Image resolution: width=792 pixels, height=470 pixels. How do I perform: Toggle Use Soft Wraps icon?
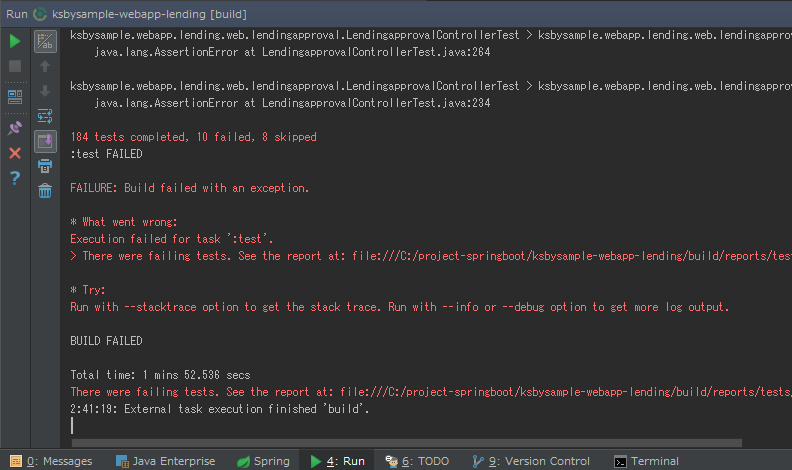coord(45,116)
